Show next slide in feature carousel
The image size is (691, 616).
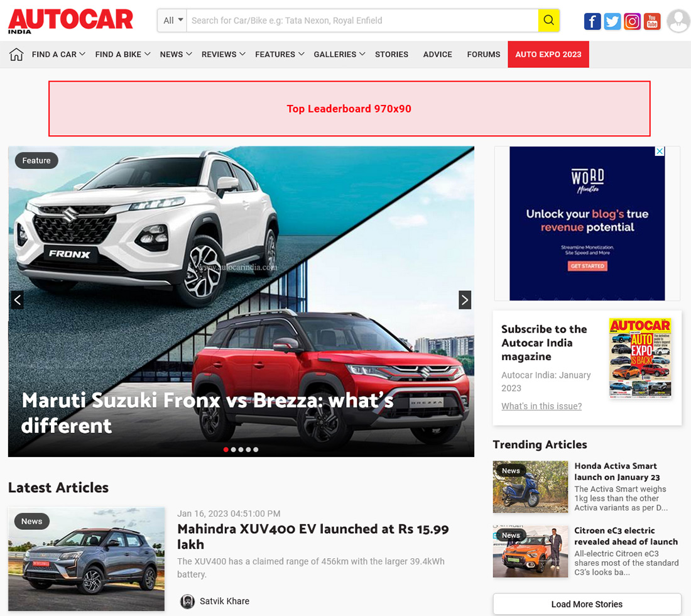tap(465, 300)
